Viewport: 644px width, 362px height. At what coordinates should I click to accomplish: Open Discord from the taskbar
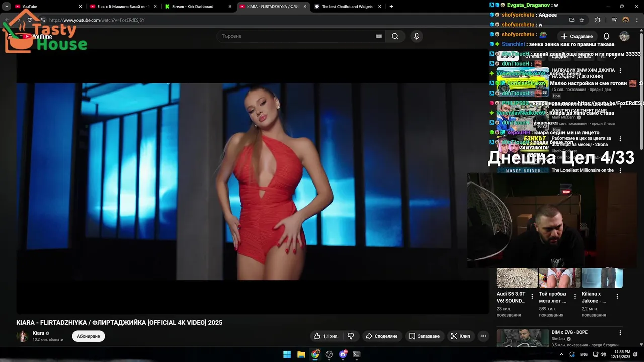pos(343,354)
